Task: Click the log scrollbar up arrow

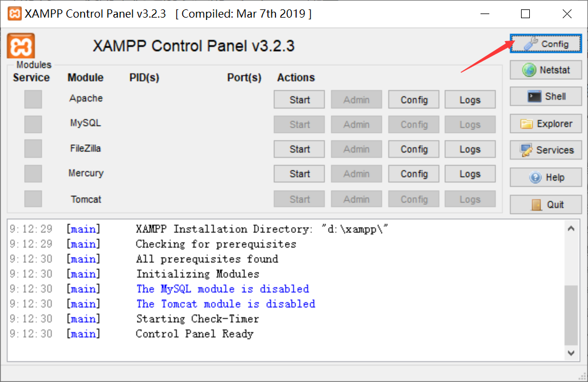Action: [571, 228]
